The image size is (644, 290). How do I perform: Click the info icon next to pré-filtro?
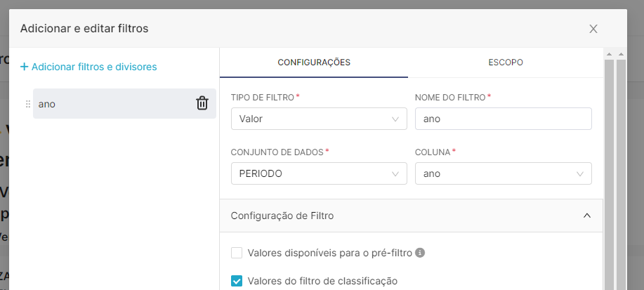point(420,253)
